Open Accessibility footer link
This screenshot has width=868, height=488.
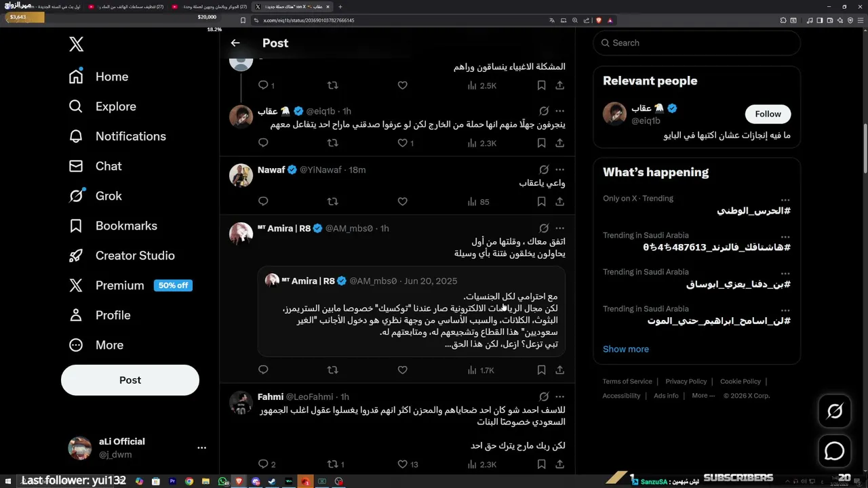pyautogui.click(x=621, y=396)
